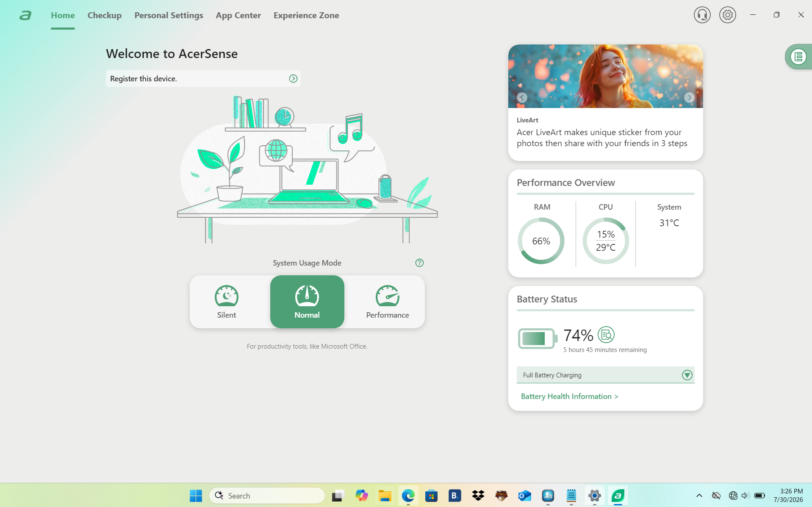Open Outlook from the taskbar
812x507 pixels.
(524, 495)
